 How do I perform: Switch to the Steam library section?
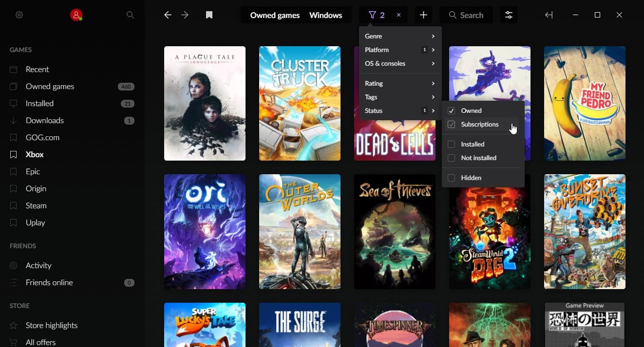point(36,205)
